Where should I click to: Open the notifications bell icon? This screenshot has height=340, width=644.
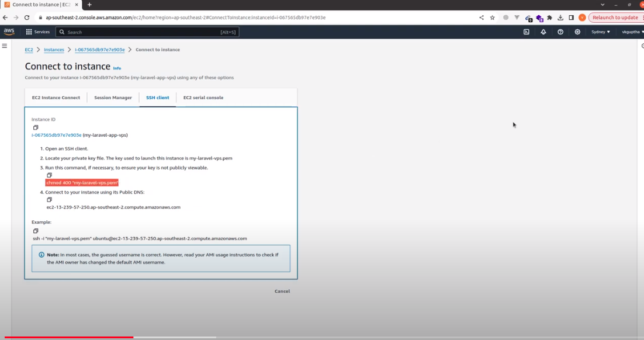coord(543,32)
